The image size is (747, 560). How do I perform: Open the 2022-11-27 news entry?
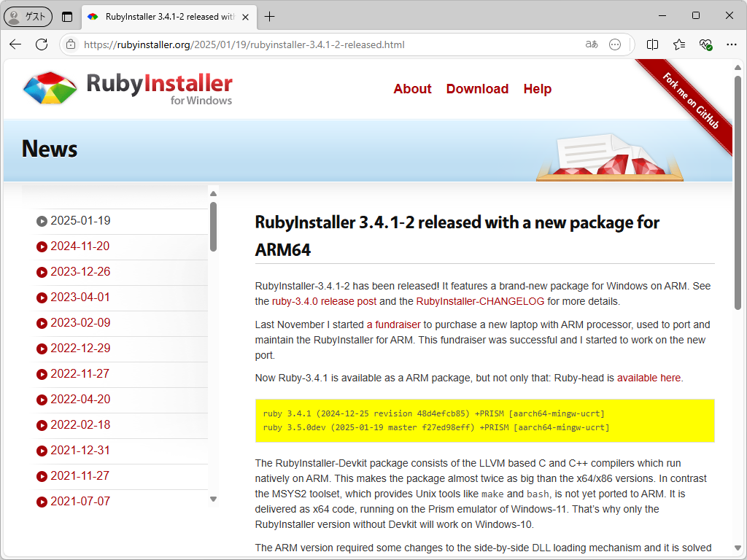click(x=80, y=373)
